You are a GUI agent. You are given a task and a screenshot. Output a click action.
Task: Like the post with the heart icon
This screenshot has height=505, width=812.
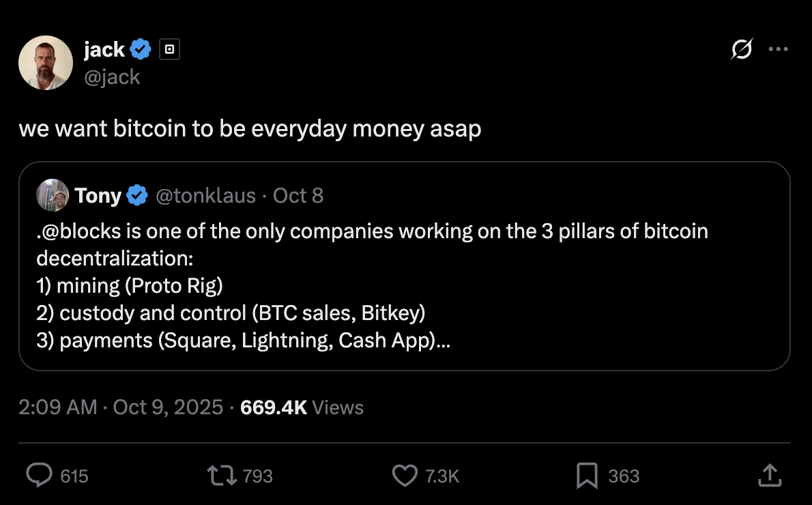pos(405,475)
